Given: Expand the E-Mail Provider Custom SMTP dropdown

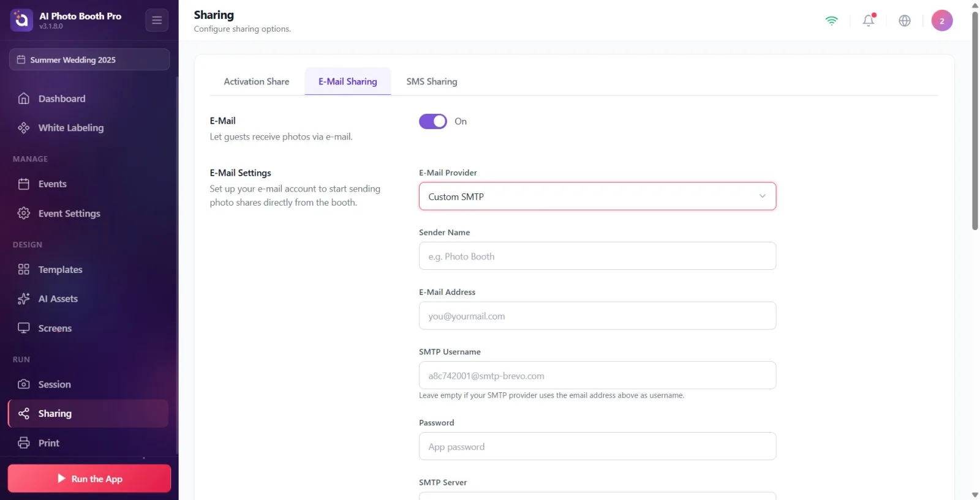Looking at the screenshot, I should point(597,196).
